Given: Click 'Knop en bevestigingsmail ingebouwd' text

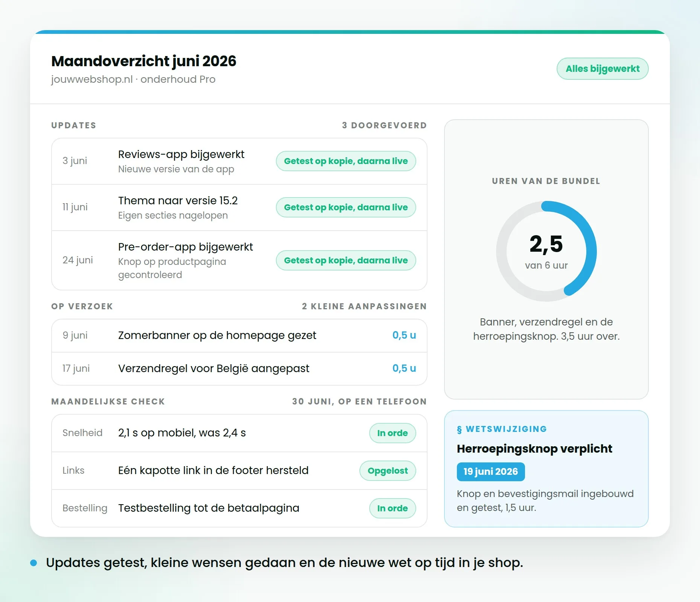Looking at the screenshot, I should (545, 494).
